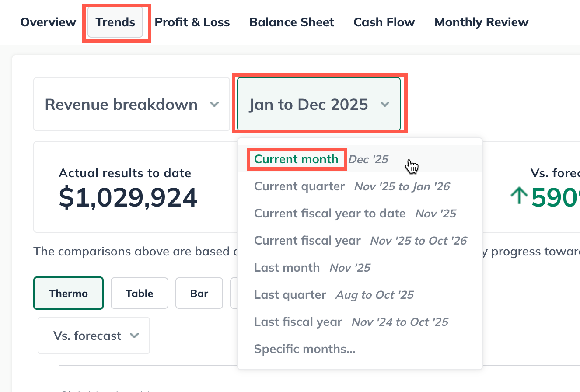Image resolution: width=580 pixels, height=392 pixels.
Task: Switch to Table view
Action: coord(140,293)
